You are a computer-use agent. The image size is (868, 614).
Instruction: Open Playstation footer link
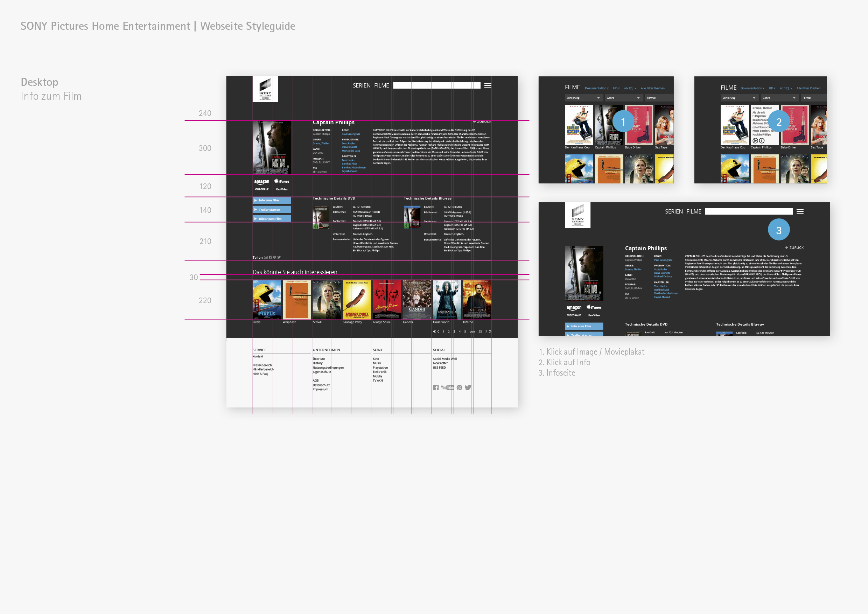[380, 368]
